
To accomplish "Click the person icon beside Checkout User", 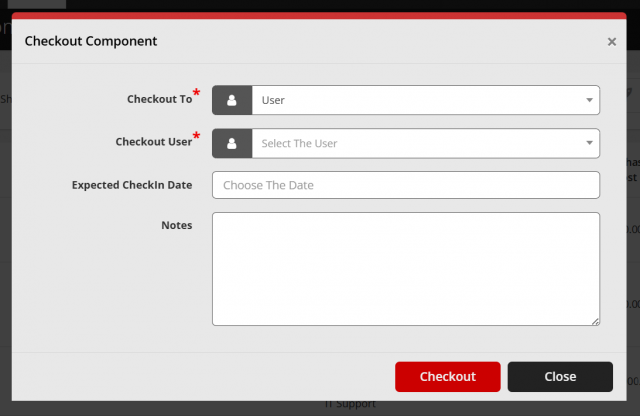I will pos(232,143).
